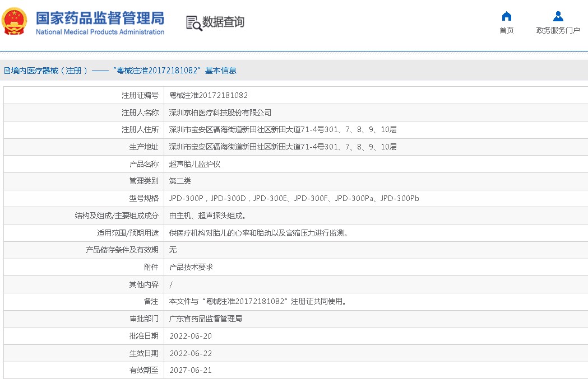Viewport: 588px width, 379px height.
Task: Click the document icon before 境内医疗器械
Action: click(x=7, y=71)
